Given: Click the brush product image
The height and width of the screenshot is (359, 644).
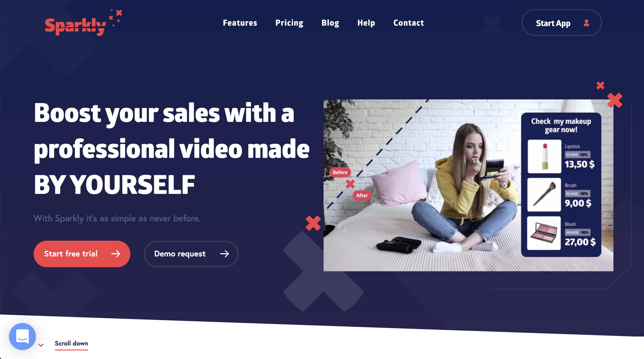Looking at the screenshot, I should click(544, 195).
